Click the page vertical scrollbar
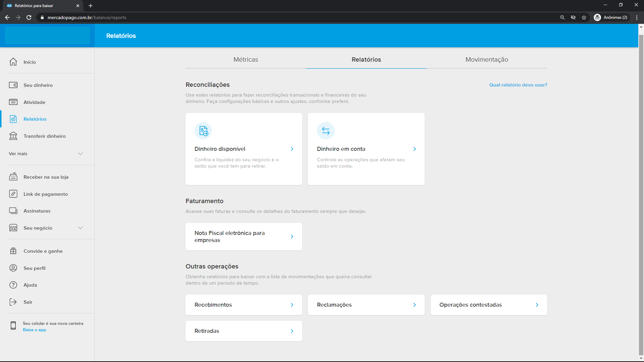 641,194
